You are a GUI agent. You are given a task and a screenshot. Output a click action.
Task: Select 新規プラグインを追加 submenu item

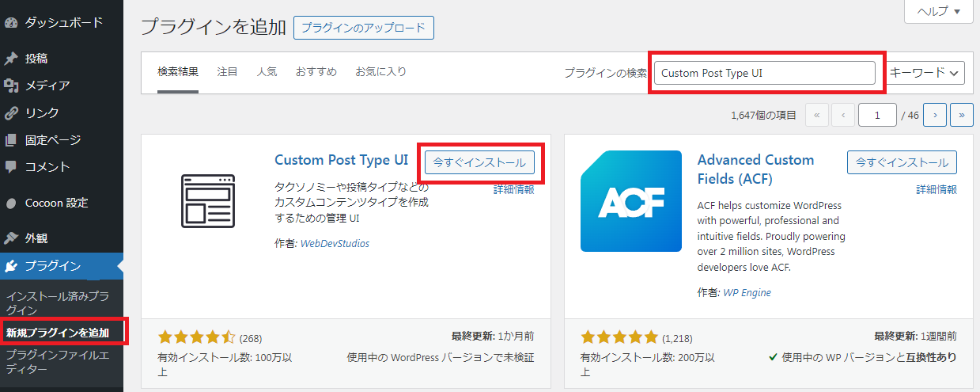[x=57, y=333]
